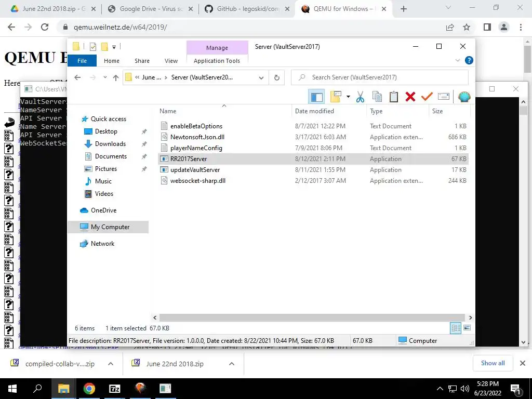Switch to the View ribbon tab
Image resolution: width=532 pixels, height=399 pixels.
click(171, 61)
